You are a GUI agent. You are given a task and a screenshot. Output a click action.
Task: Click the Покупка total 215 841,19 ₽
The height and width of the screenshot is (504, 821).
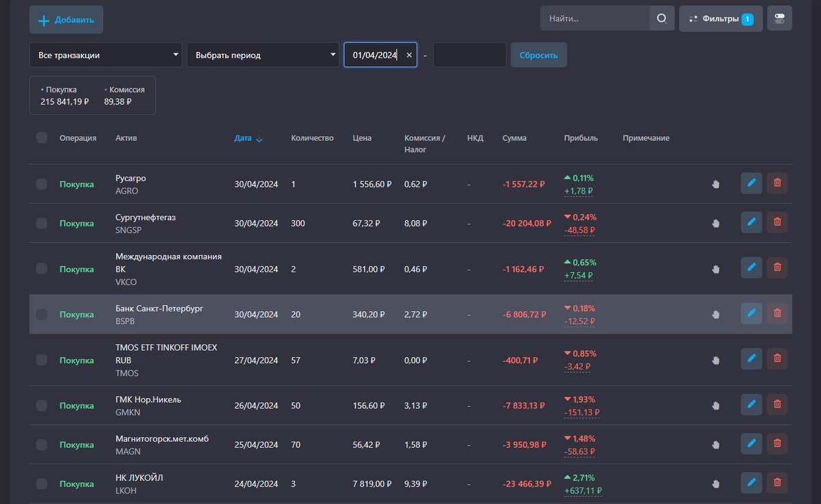[x=65, y=101]
